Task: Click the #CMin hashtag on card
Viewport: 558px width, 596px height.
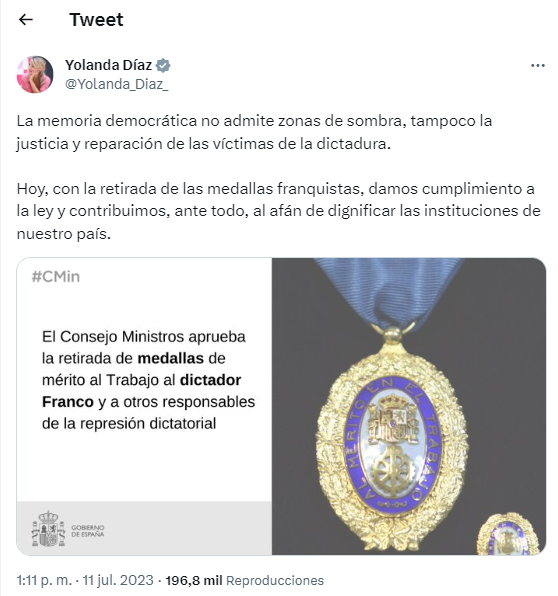Action: point(56,277)
